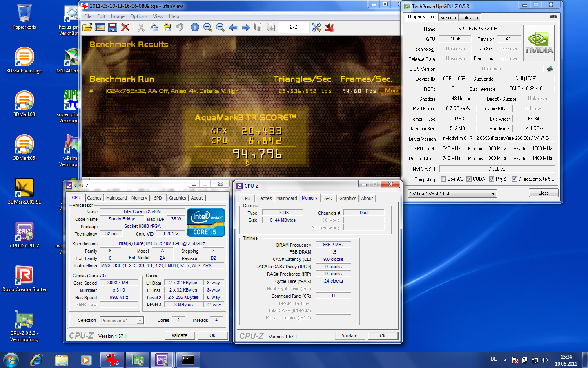Open Papierkorb recycle bin icon
Screen dimensions: 588x368
coord(24,16)
